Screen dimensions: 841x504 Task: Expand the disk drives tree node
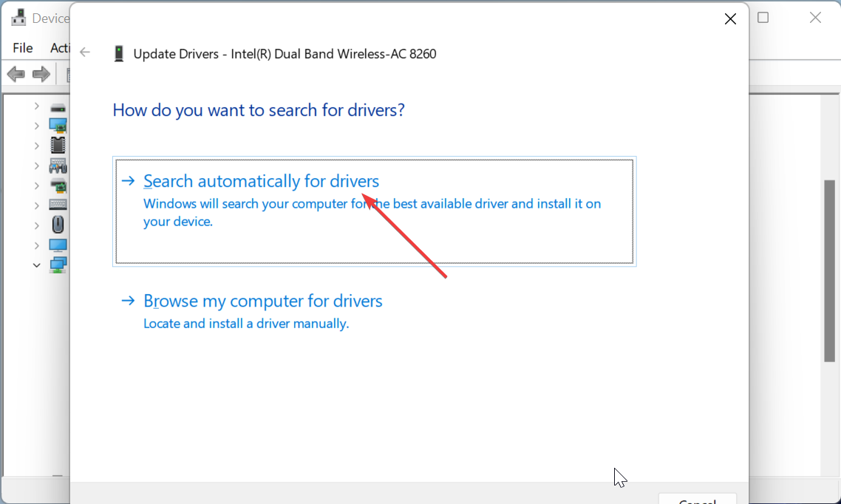click(36, 106)
